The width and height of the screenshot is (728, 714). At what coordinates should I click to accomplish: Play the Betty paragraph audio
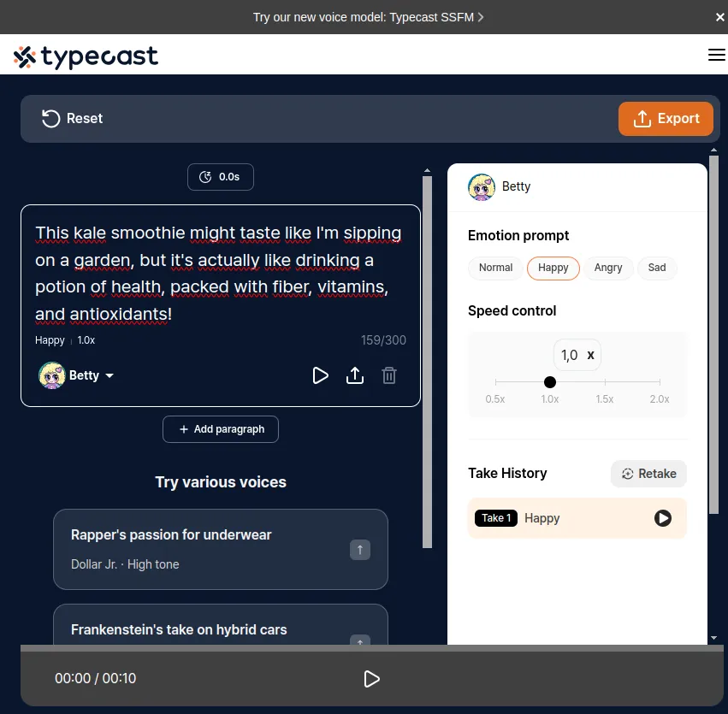pos(320,375)
